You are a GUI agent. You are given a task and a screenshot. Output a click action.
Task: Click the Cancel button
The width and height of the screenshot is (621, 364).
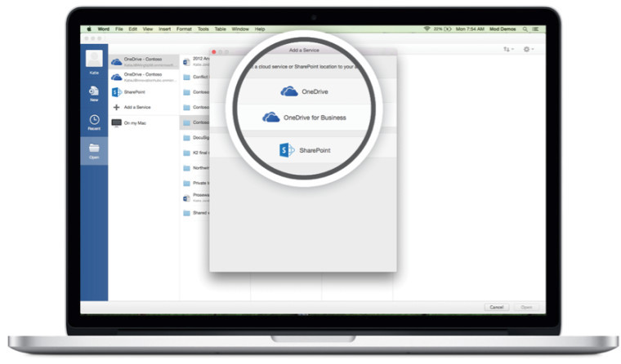tap(497, 307)
